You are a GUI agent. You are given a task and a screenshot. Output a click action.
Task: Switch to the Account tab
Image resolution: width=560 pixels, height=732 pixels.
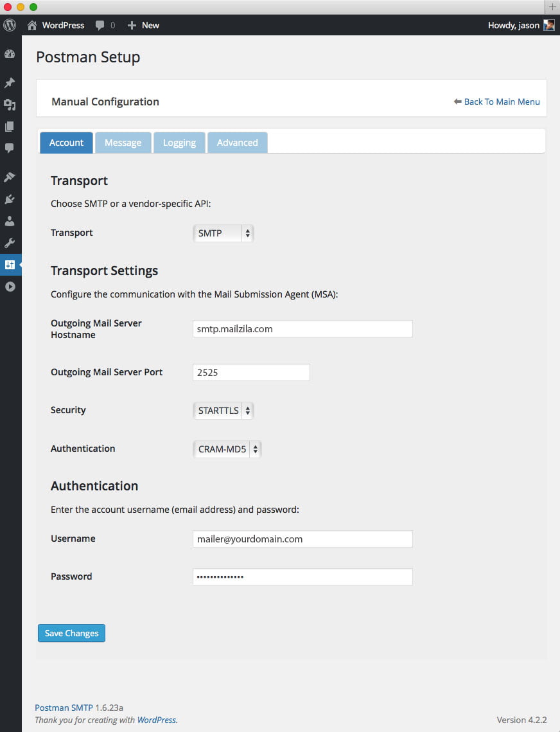(66, 143)
